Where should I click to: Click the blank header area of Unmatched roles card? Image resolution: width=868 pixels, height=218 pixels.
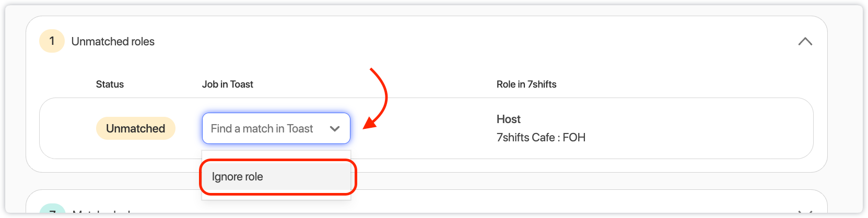point(470,42)
